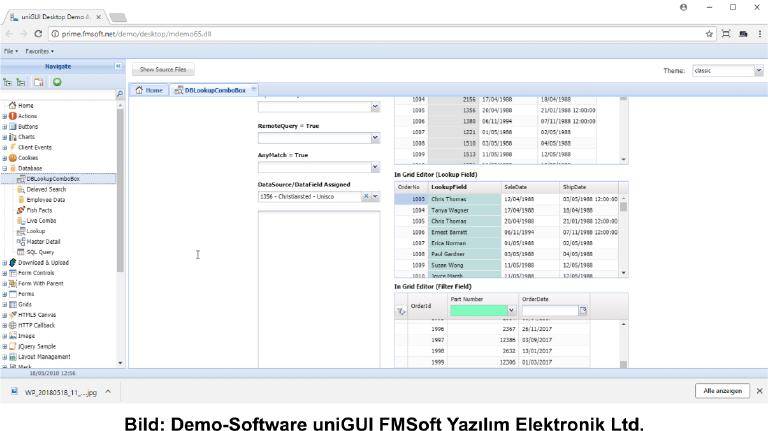Open the Favorites menu
This screenshot has height=431, width=768.
40,50
